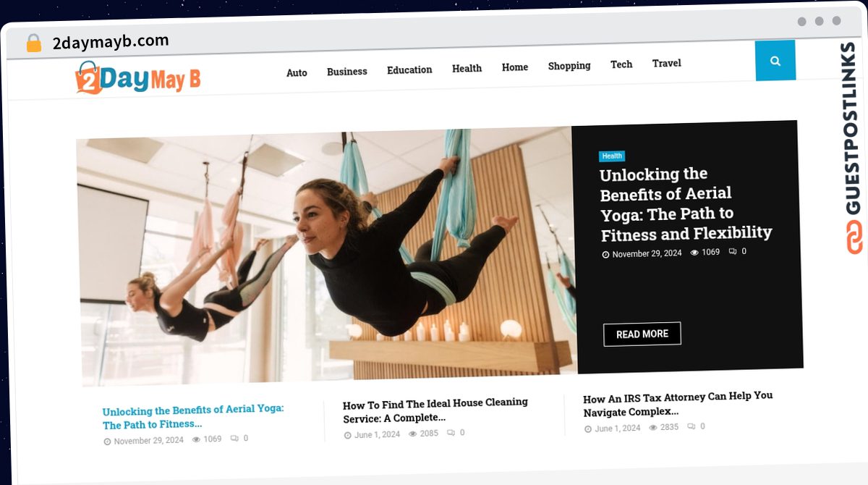Click the comment icon under the IRS Tax Attorney article
Image resolution: width=868 pixels, height=485 pixels.
692,427
